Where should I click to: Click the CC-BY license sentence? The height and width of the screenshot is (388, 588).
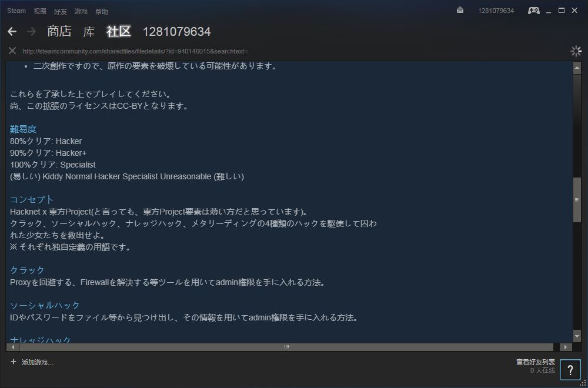coord(99,106)
